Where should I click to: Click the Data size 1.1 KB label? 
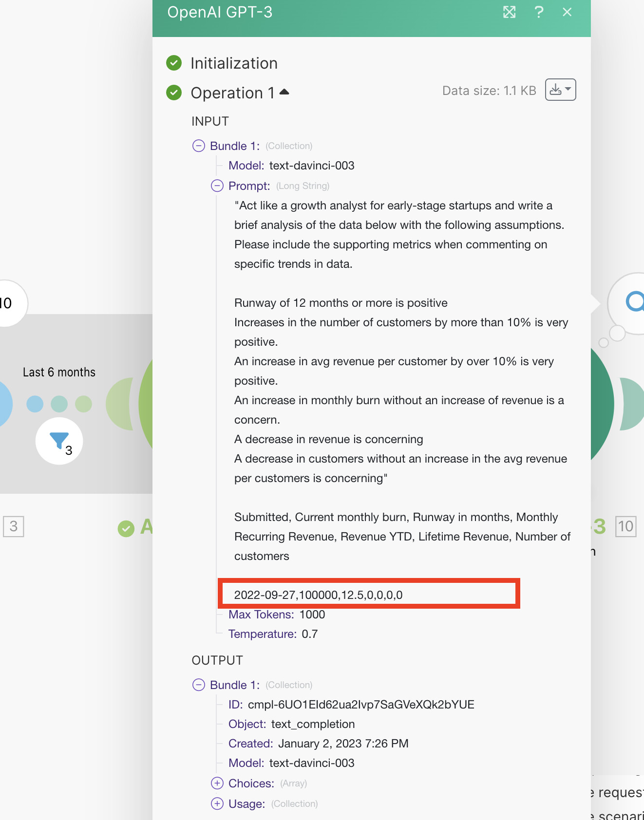489,91
